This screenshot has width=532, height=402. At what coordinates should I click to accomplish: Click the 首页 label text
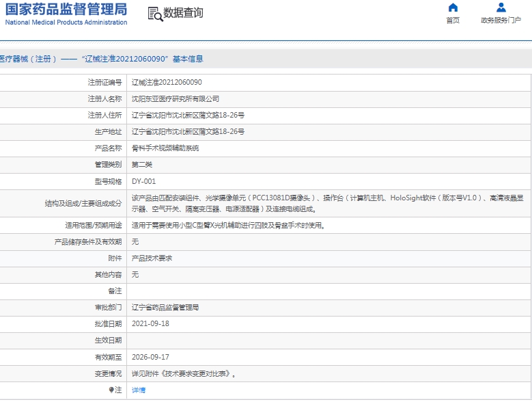(453, 21)
